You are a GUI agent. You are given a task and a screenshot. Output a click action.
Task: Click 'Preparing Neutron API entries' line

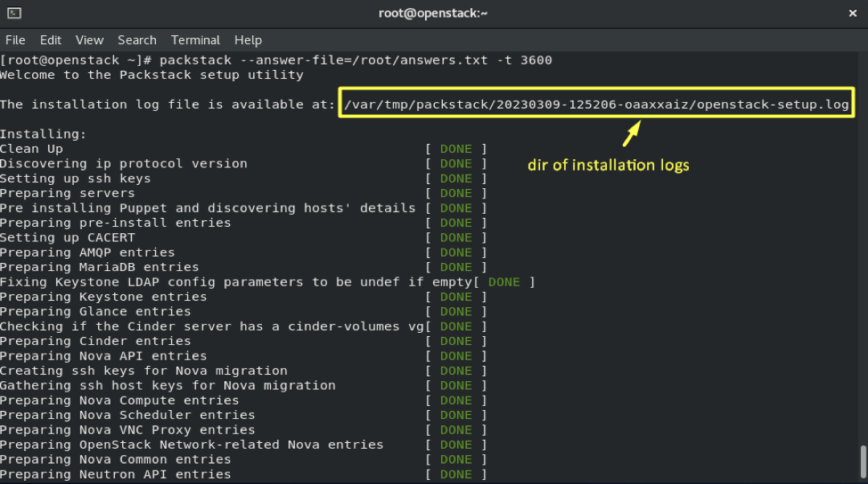point(115,474)
